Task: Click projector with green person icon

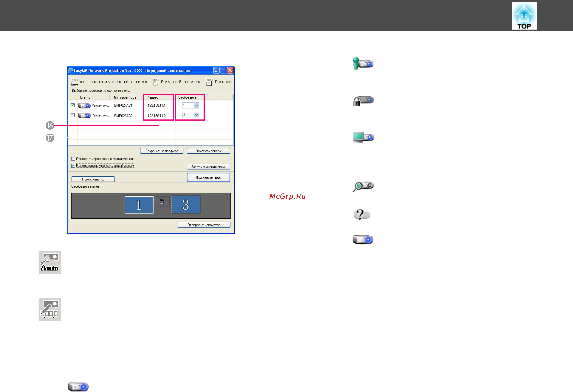Action: 363,63
